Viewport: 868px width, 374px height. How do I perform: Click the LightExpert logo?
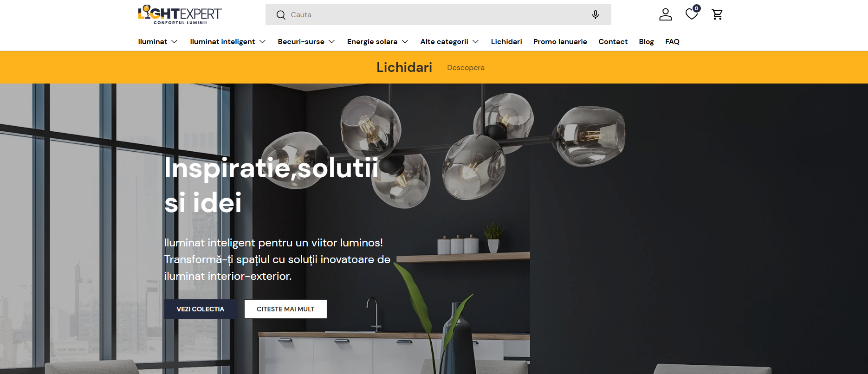(x=180, y=14)
